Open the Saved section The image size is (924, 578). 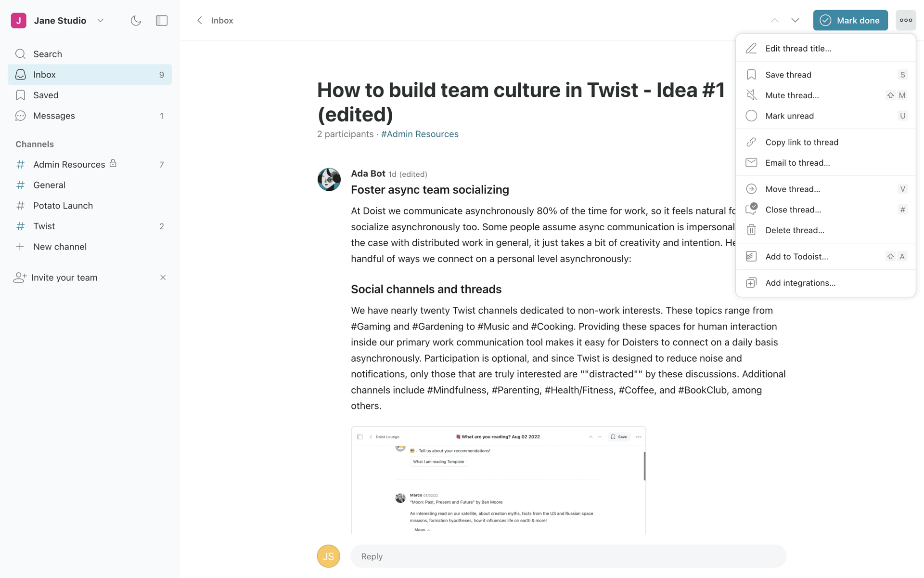pos(90,95)
